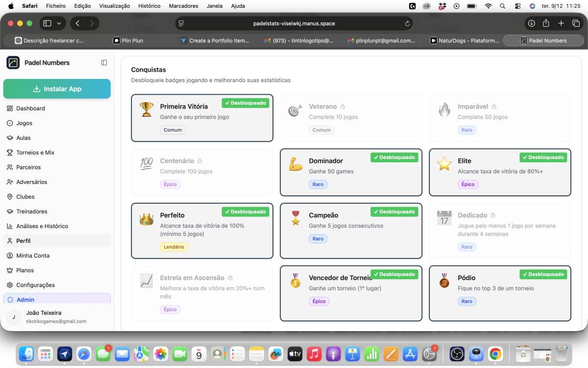Click the address bar URL field
This screenshot has width=588, height=368.
(294, 24)
